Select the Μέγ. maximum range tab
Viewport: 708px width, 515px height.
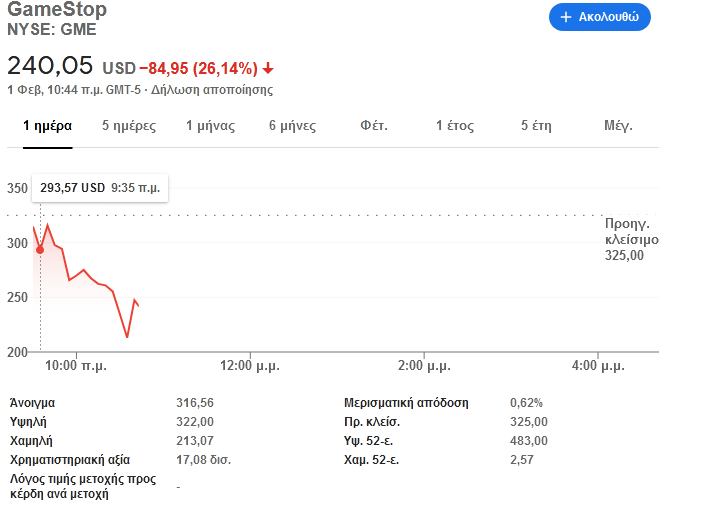(x=618, y=125)
